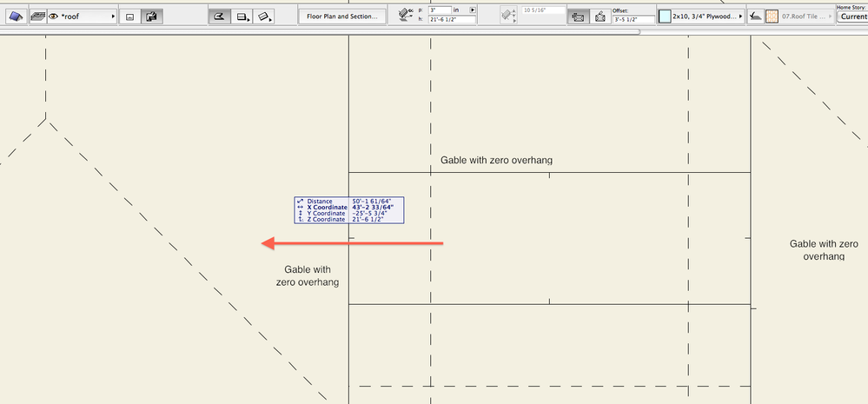Image resolution: width=868 pixels, height=404 pixels.
Task: Toggle the eye icon of the *roof layer
Action: [54, 17]
